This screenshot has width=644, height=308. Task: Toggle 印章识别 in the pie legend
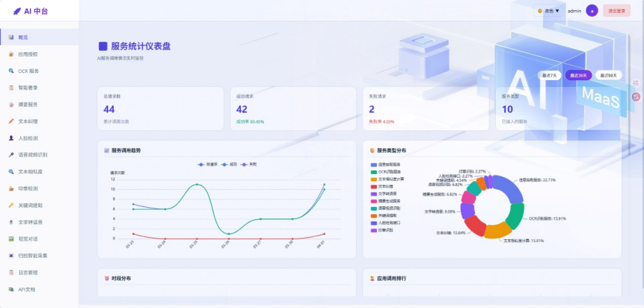[x=381, y=230]
